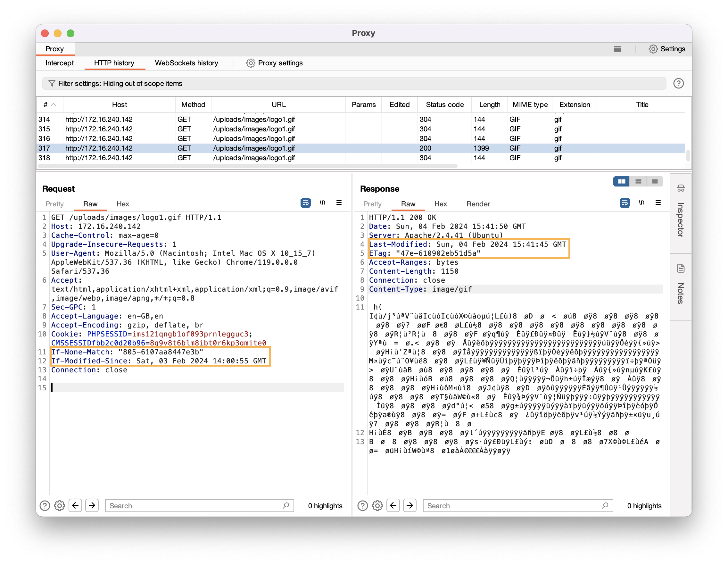The height and width of the screenshot is (564, 728).
Task: Select HTTP history tab
Action: click(x=114, y=63)
